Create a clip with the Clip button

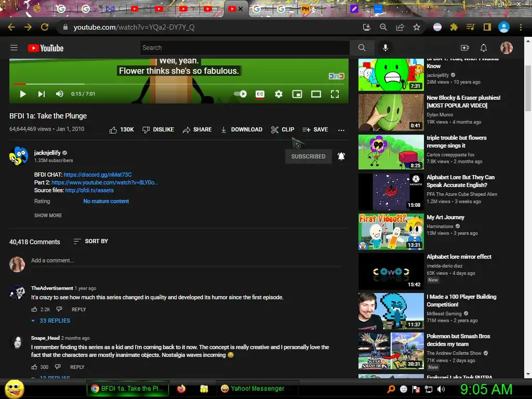(283, 129)
